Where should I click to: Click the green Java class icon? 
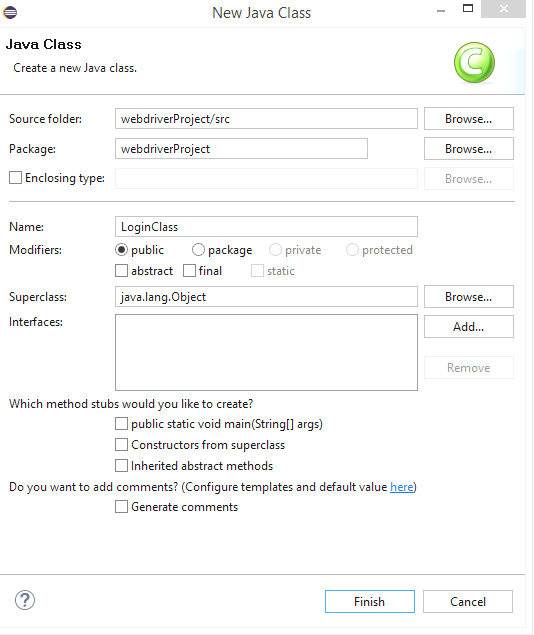tap(474, 63)
